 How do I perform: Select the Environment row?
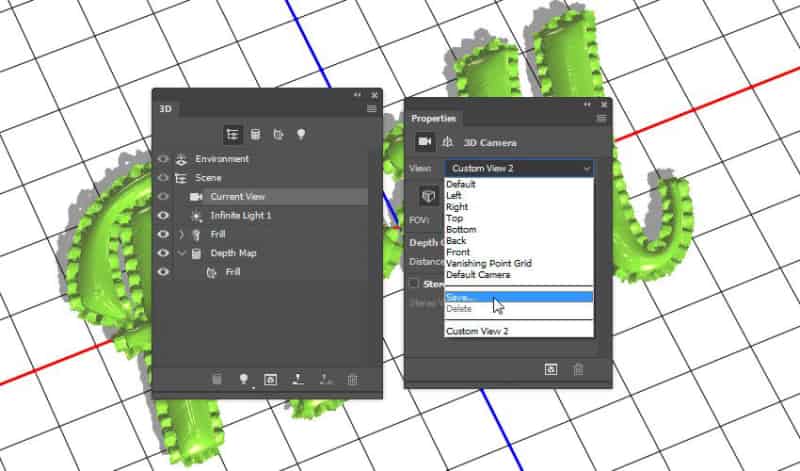260,159
